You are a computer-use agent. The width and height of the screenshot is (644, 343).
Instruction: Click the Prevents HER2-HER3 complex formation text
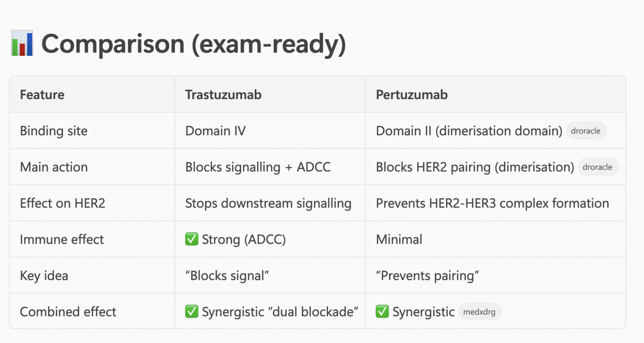click(492, 203)
